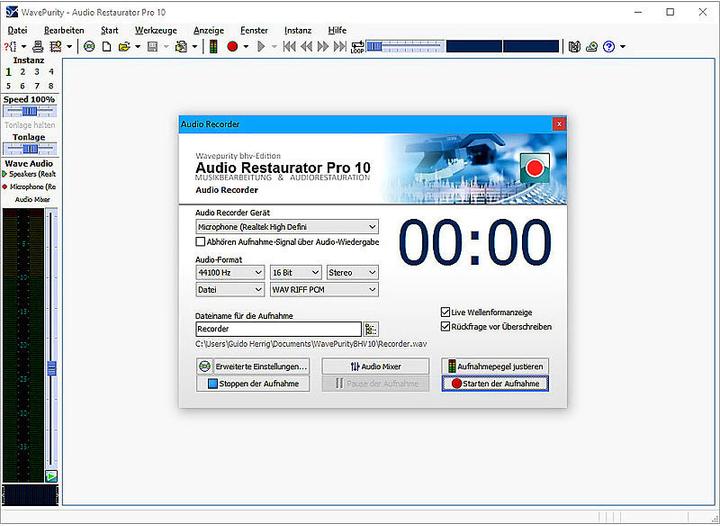This screenshot has height=526, width=720.
Task: Click the grayed floppy disk save icon
Action: pyautogui.click(x=153, y=46)
